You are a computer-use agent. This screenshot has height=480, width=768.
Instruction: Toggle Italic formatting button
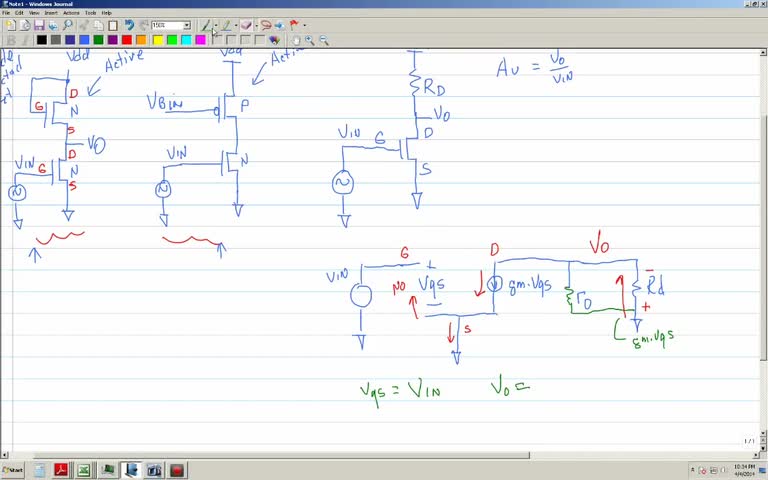tap(25, 40)
